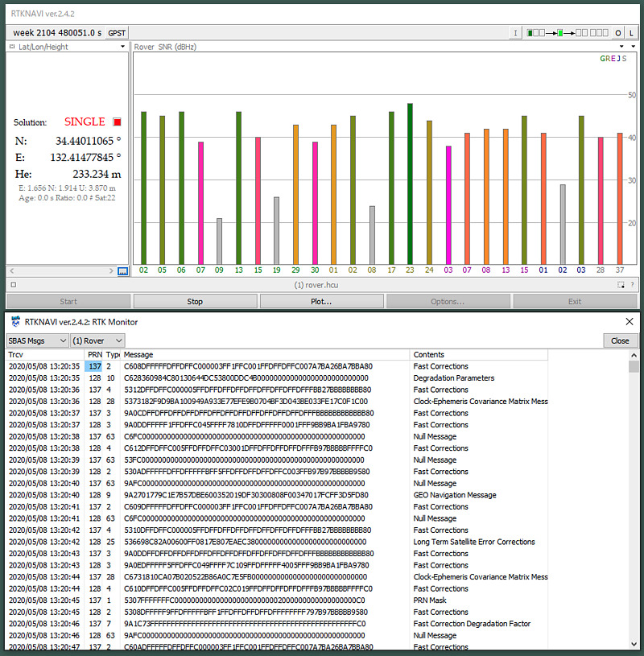This screenshot has height=656, width=644.
Task: Expand the Lat/Lon/Height format dropdown arrow
Action: click(122, 47)
